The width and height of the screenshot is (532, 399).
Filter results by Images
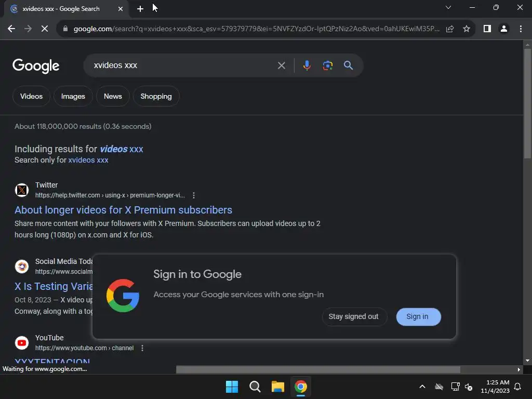[x=73, y=96]
